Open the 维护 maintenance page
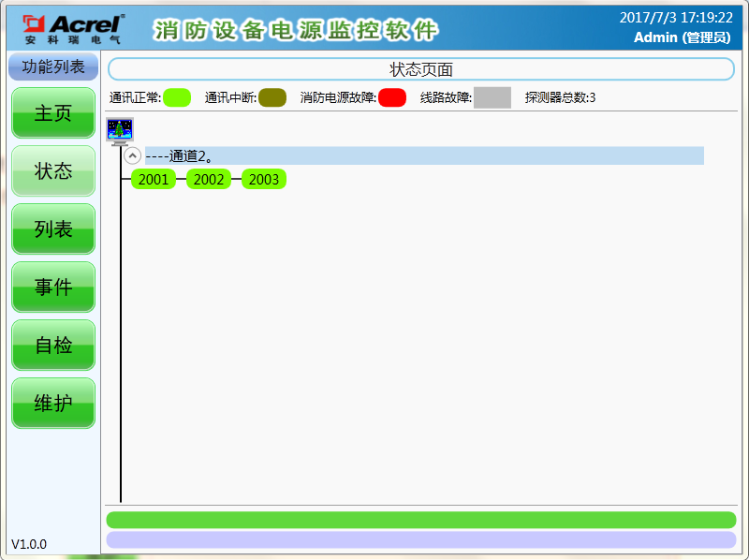 point(53,404)
